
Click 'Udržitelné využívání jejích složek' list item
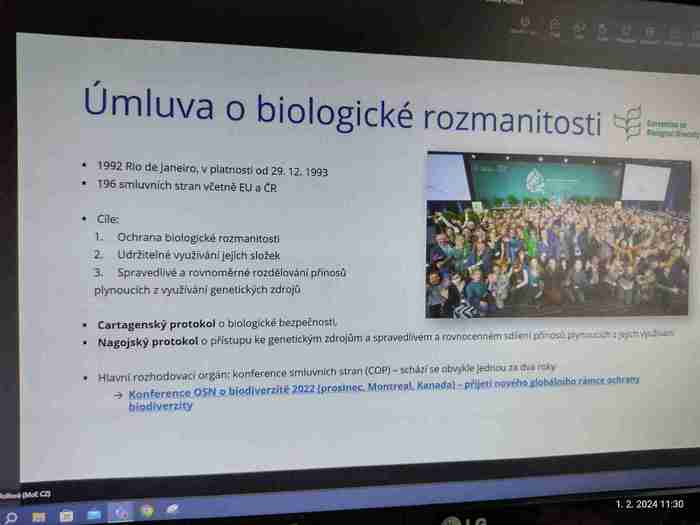[x=199, y=255]
